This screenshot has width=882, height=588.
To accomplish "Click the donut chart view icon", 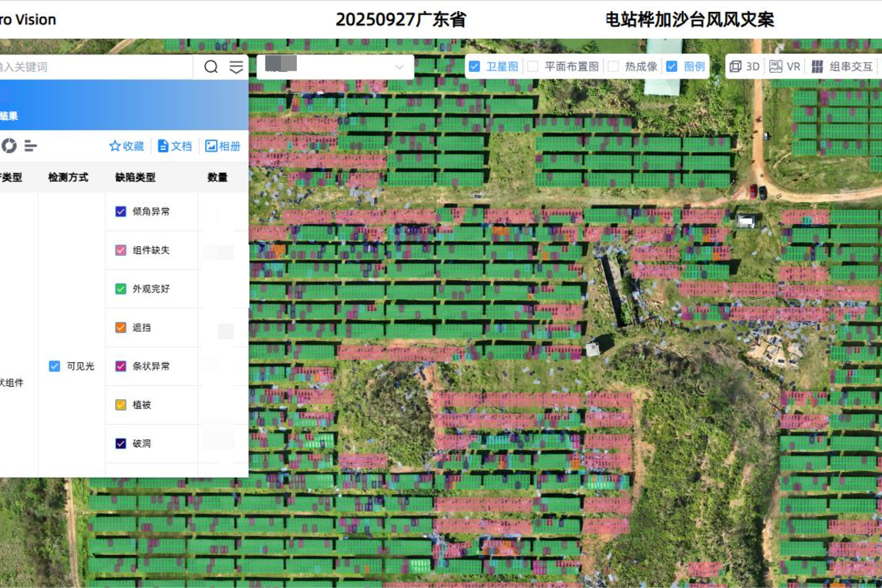I will 9,146.
